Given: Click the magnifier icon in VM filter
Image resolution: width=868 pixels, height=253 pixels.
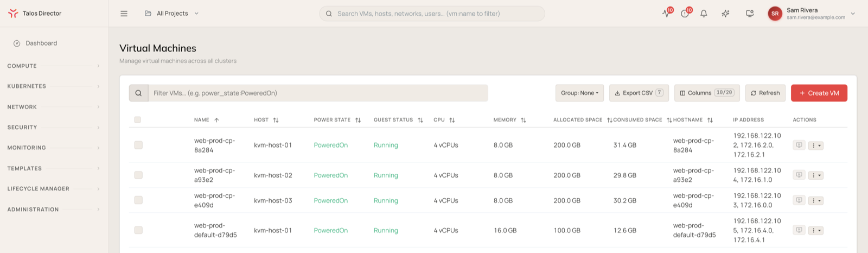Looking at the screenshot, I should 138,93.
